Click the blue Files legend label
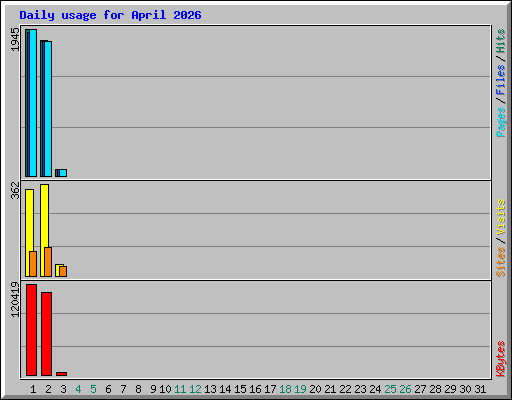The width and height of the screenshot is (512, 400). coord(501,80)
